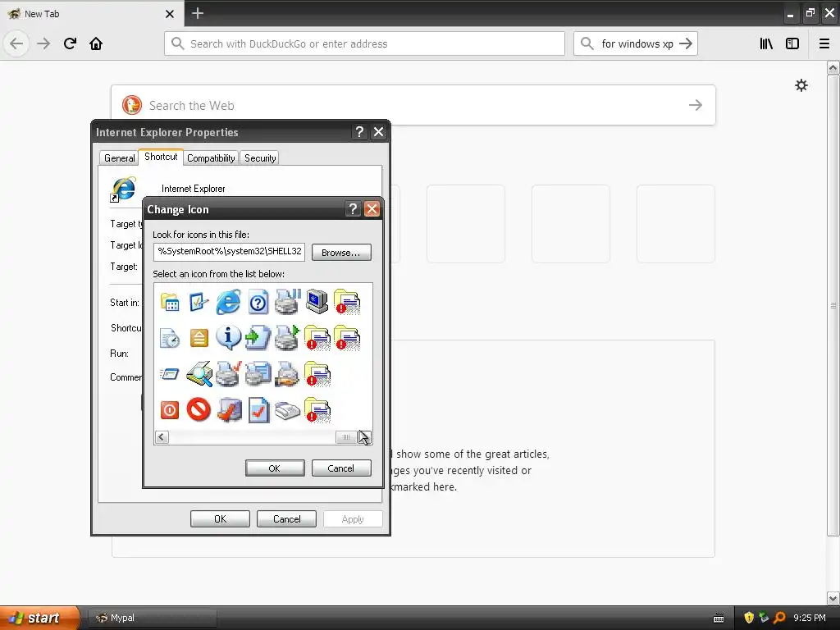
Task: Click browser page scroll up arrow
Action: (x=833, y=67)
